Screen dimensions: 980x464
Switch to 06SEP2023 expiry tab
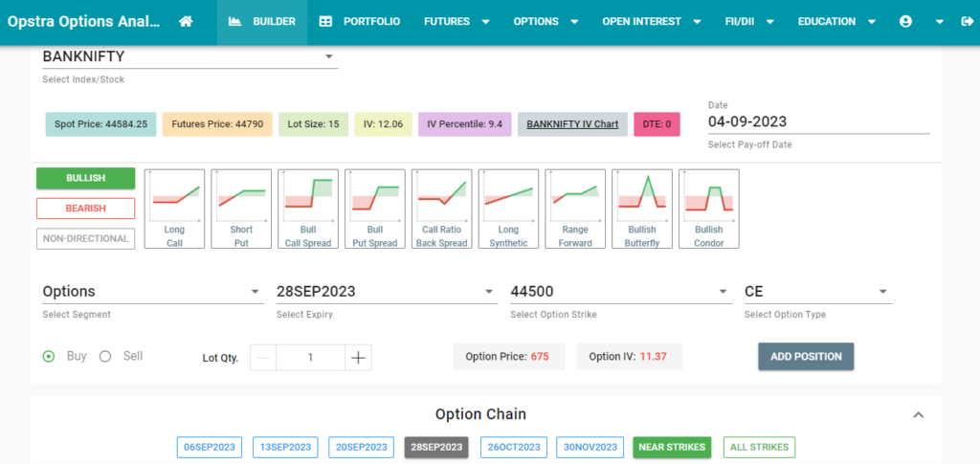(x=210, y=447)
